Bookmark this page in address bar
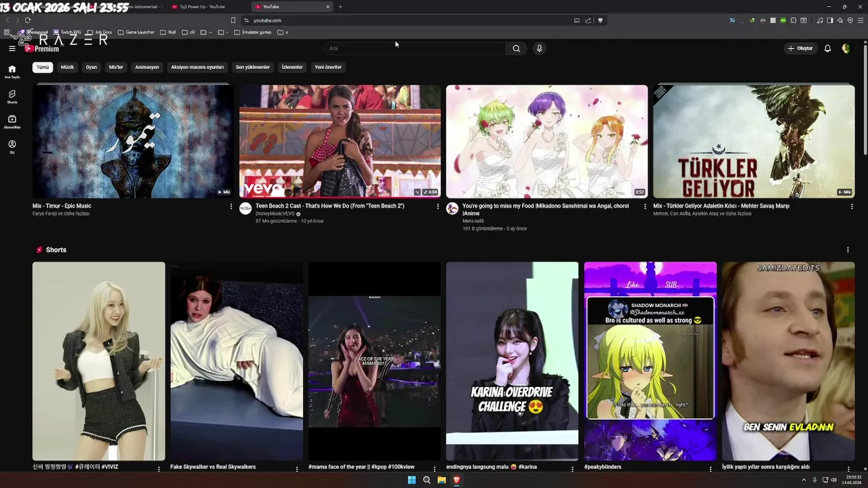The height and width of the screenshot is (488, 868). point(233,20)
